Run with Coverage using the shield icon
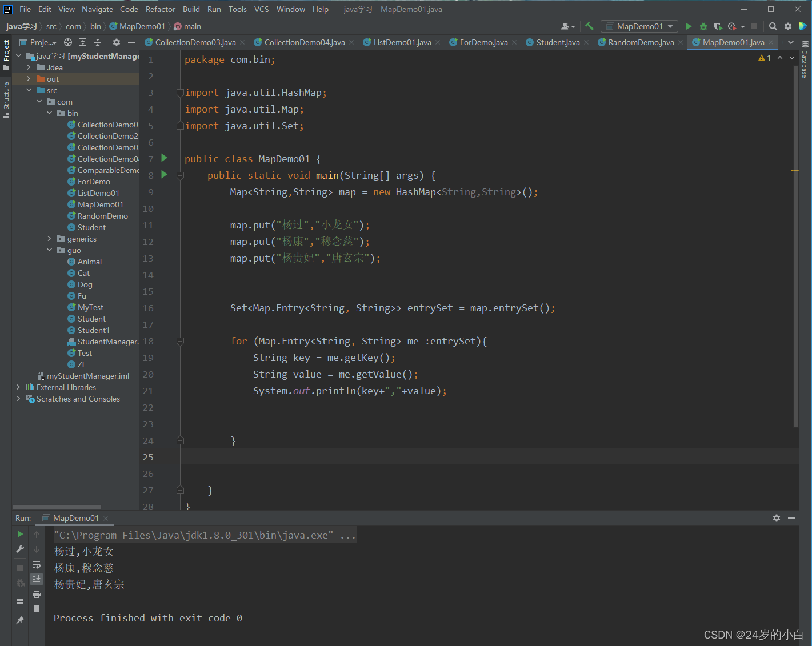This screenshot has height=646, width=812. click(718, 26)
